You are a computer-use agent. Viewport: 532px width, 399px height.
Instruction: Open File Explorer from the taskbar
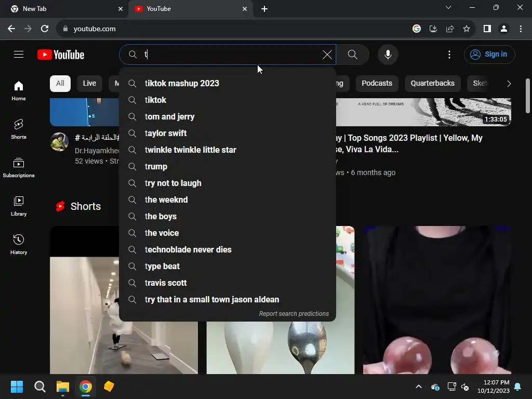click(x=63, y=387)
